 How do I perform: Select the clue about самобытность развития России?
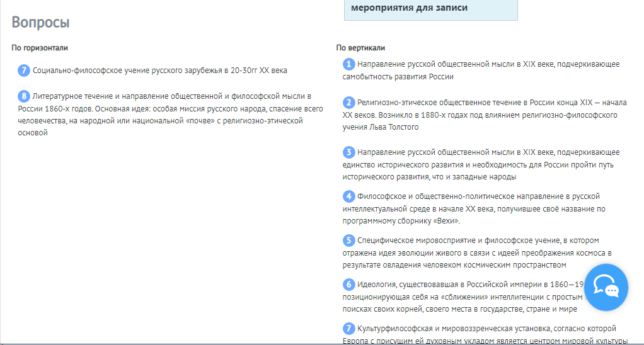(479, 71)
